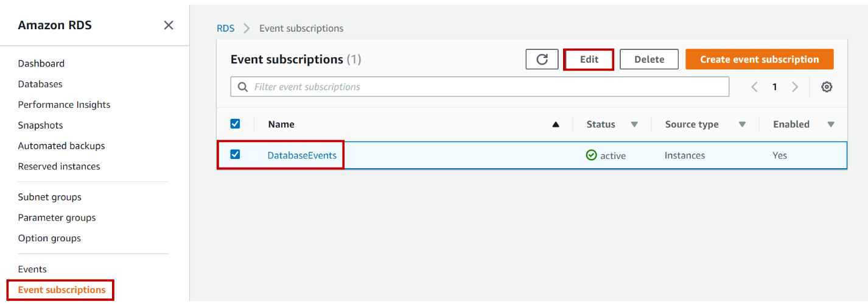The width and height of the screenshot is (868, 304).
Task: Open Databases in the sidebar
Action: click(x=40, y=84)
